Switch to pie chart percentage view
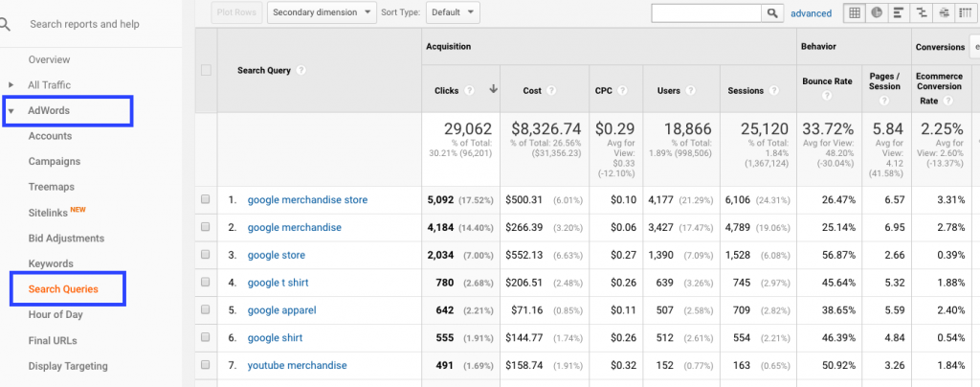The width and height of the screenshot is (980, 387). [x=877, y=12]
